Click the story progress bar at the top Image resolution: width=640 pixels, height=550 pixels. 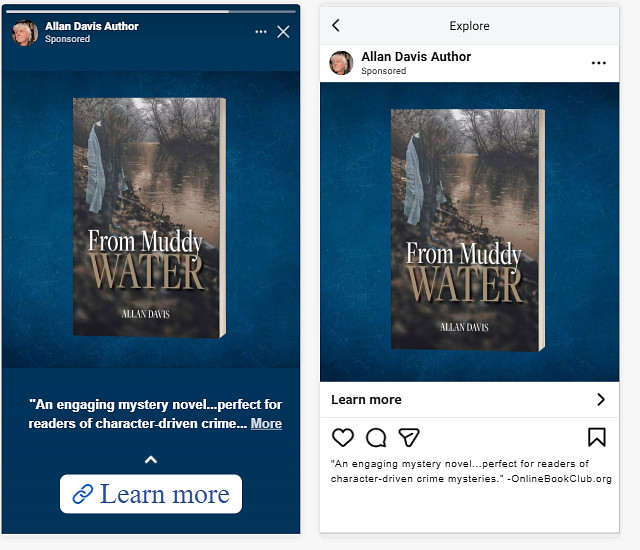(x=150, y=11)
